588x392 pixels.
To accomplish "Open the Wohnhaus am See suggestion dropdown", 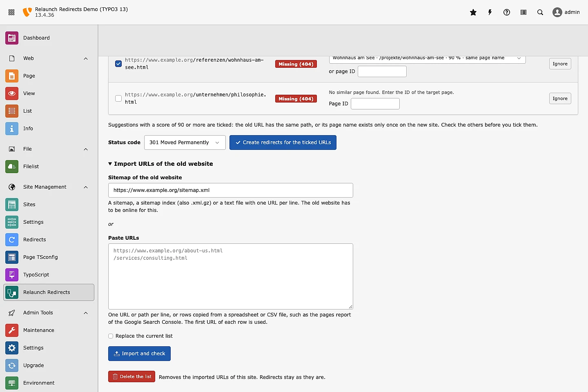I will pyautogui.click(x=427, y=58).
